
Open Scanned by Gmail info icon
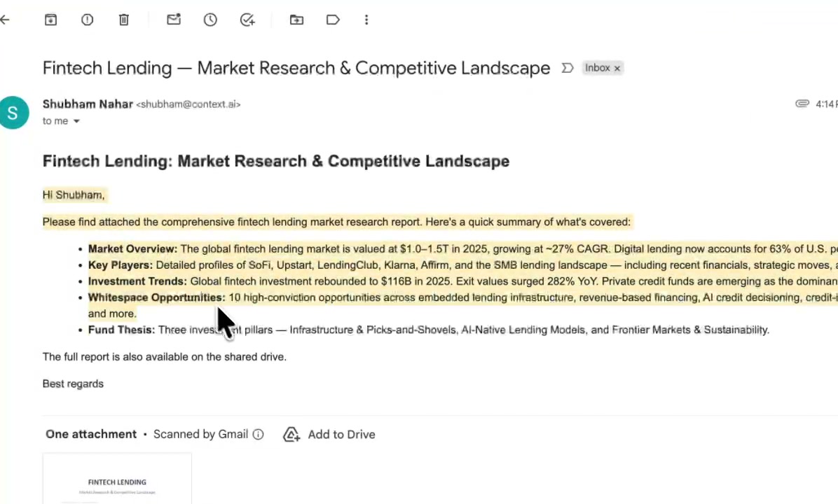(258, 435)
